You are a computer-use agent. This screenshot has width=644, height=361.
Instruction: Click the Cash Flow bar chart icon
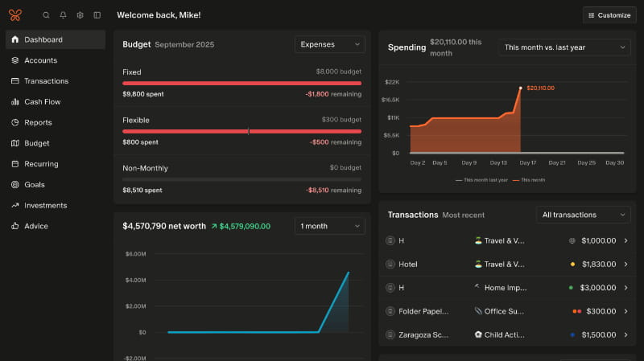(15, 102)
